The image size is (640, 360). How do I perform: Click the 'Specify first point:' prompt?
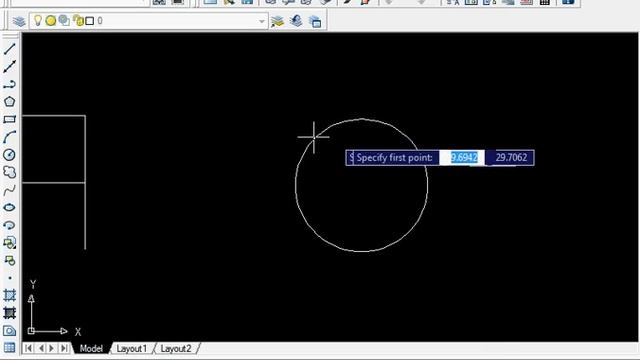[x=394, y=158]
